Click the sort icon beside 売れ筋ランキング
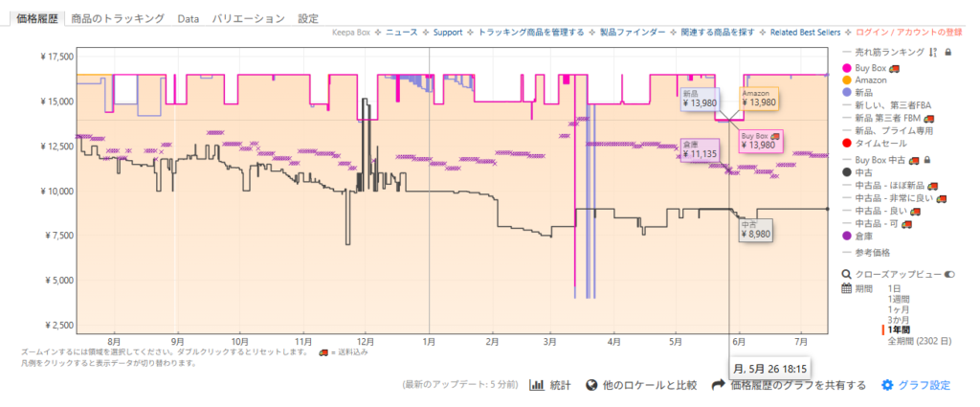 point(932,52)
